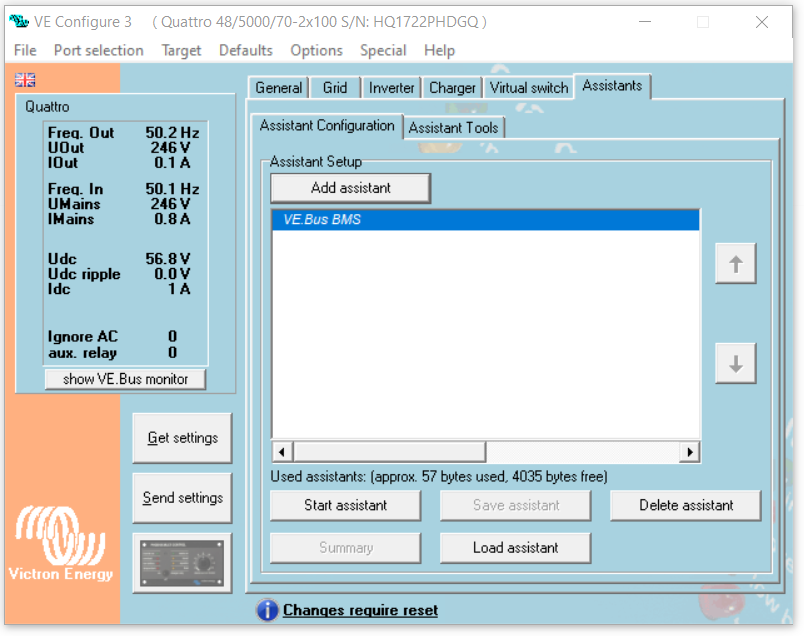Open the remote panel image button

click(182, 563)
